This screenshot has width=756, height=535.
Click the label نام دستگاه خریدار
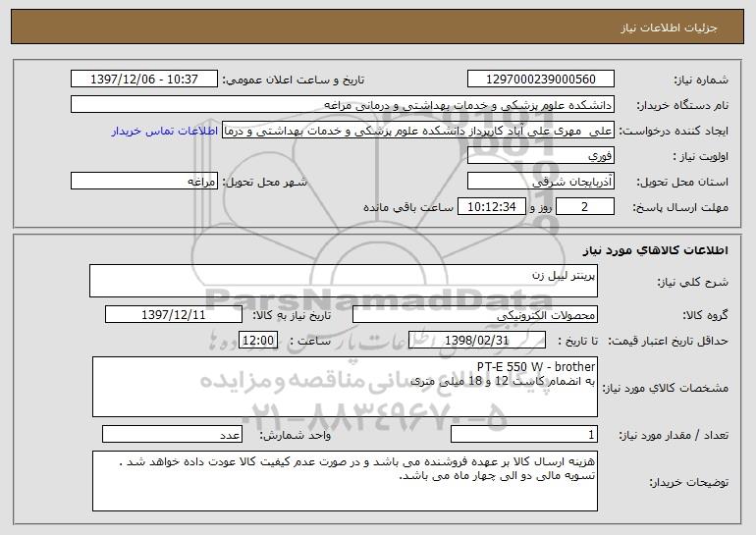pos(682,106)
